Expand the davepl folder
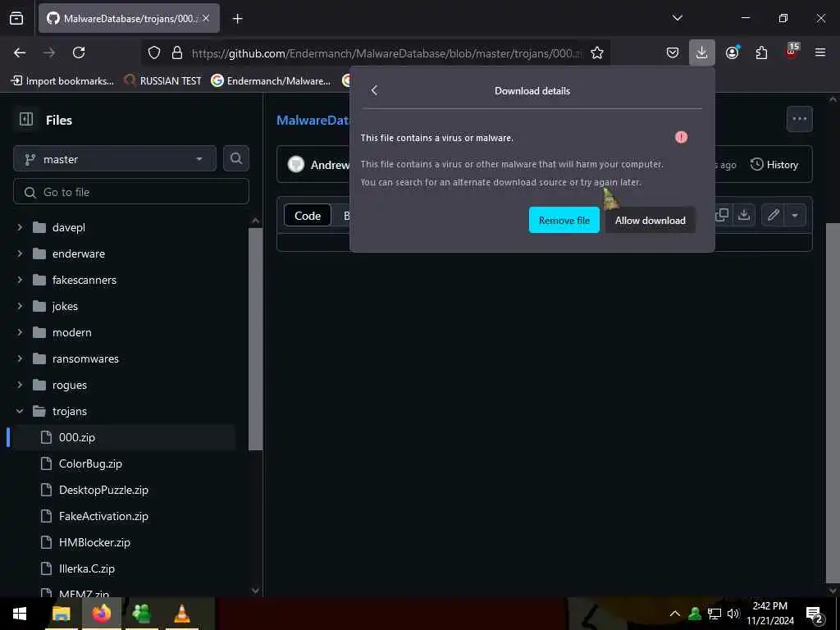This screenshot has height=630, width=840. point(20,227)
